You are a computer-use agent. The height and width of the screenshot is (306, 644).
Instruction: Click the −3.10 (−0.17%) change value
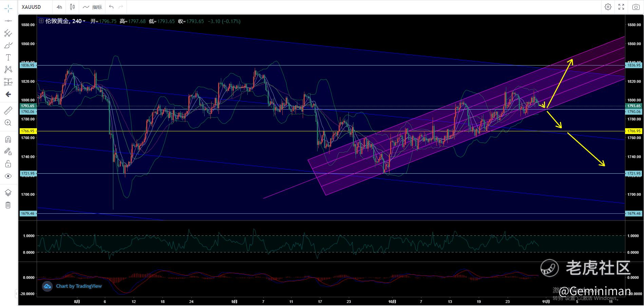(x=224, y=21)
